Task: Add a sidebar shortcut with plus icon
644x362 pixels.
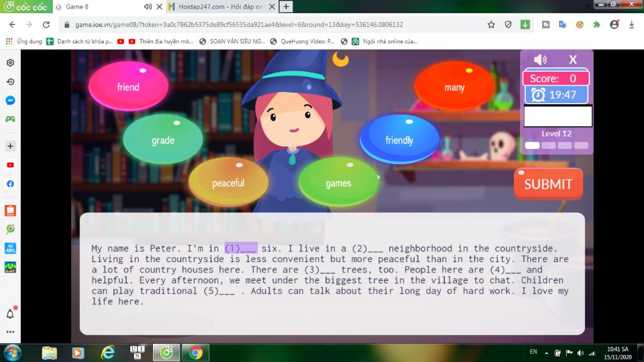Action: click(10, 146)
